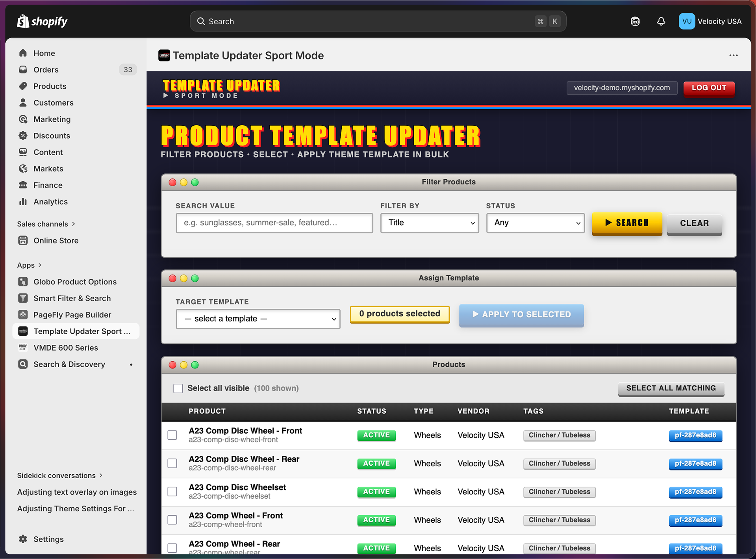Click into the Search Value input field
The height and width of the screenshot is (559, 756).
click(274, 223)
